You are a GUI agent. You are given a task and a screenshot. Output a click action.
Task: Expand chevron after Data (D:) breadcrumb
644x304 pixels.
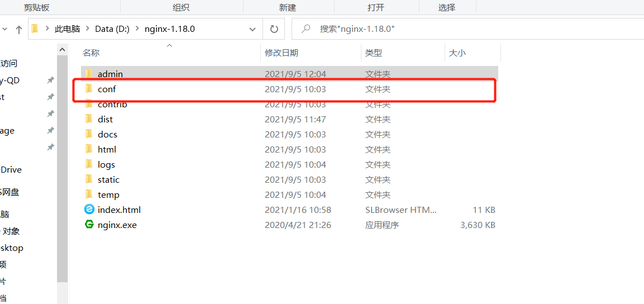pos(137,29)
